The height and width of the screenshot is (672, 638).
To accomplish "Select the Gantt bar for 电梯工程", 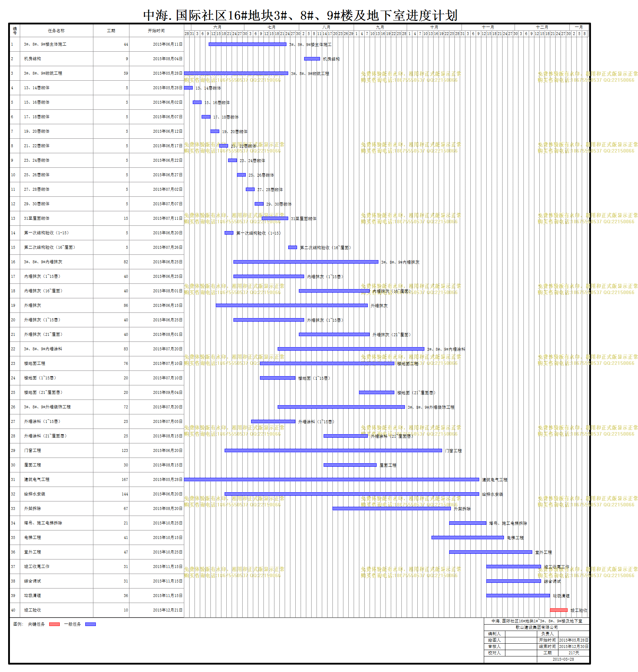I will (468, 538).
